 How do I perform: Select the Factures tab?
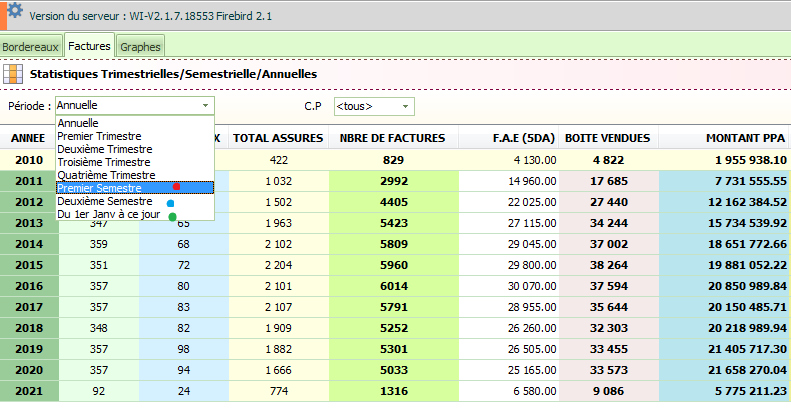click(x=89, y=46)
